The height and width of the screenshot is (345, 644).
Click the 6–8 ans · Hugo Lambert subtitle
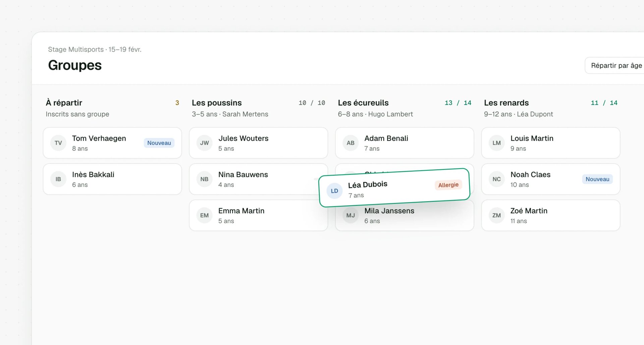pos(375,114)
